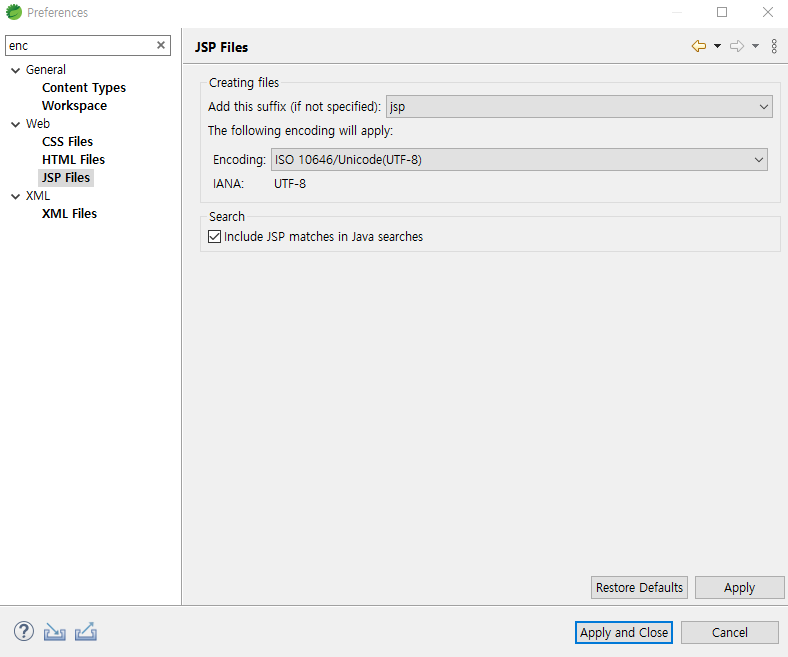Select HTML Files preference page

(73, 160)
